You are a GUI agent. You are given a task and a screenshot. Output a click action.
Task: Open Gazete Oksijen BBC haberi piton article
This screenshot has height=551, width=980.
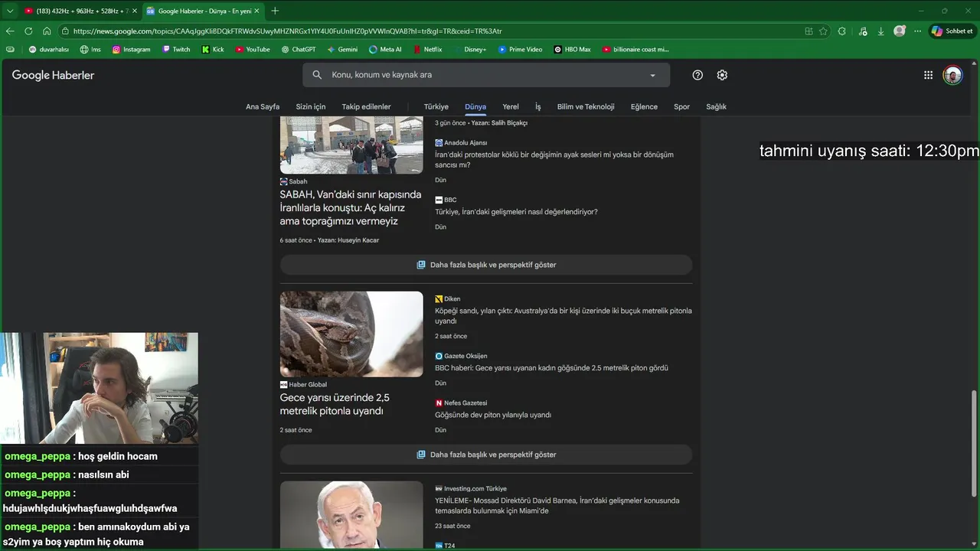click(x=551, y=368)
